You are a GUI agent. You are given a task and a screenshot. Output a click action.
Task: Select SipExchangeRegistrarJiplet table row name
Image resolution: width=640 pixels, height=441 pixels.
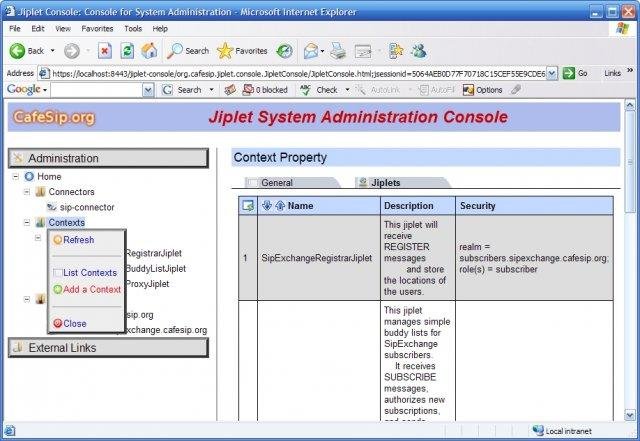317,258
